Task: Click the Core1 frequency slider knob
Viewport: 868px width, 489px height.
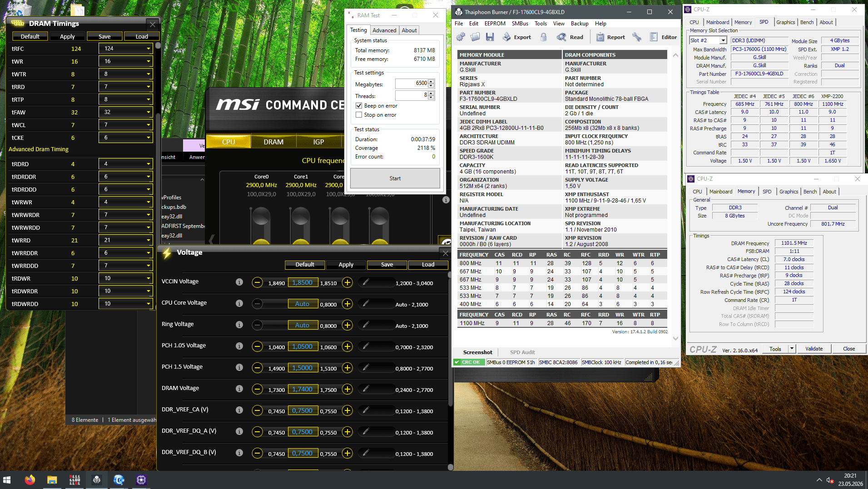Action: point(301,216)
